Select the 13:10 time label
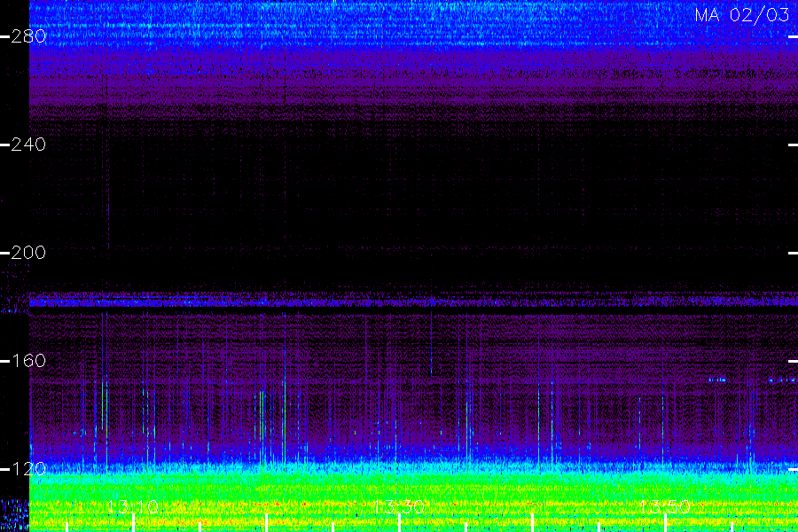798x532 pixels. 133,506
